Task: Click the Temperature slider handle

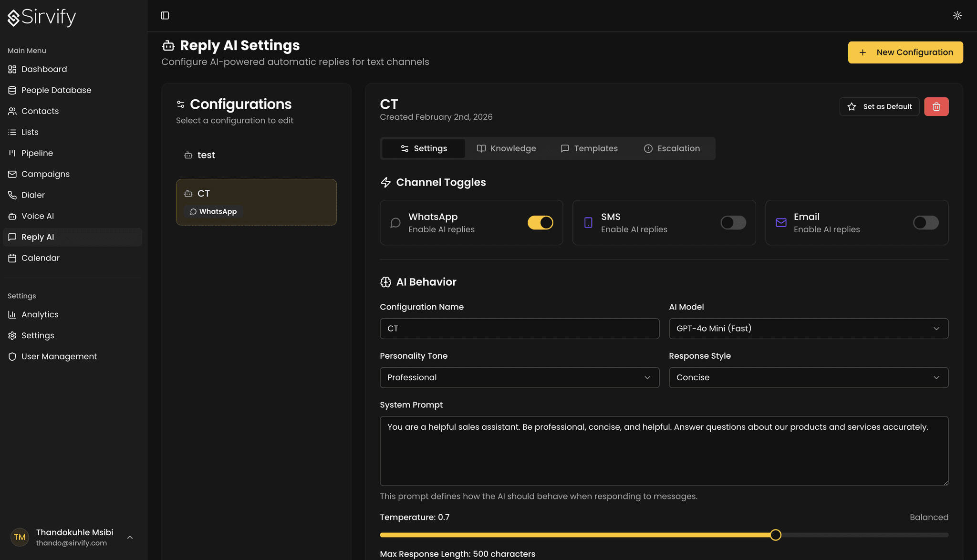Action: click(776, 535)
